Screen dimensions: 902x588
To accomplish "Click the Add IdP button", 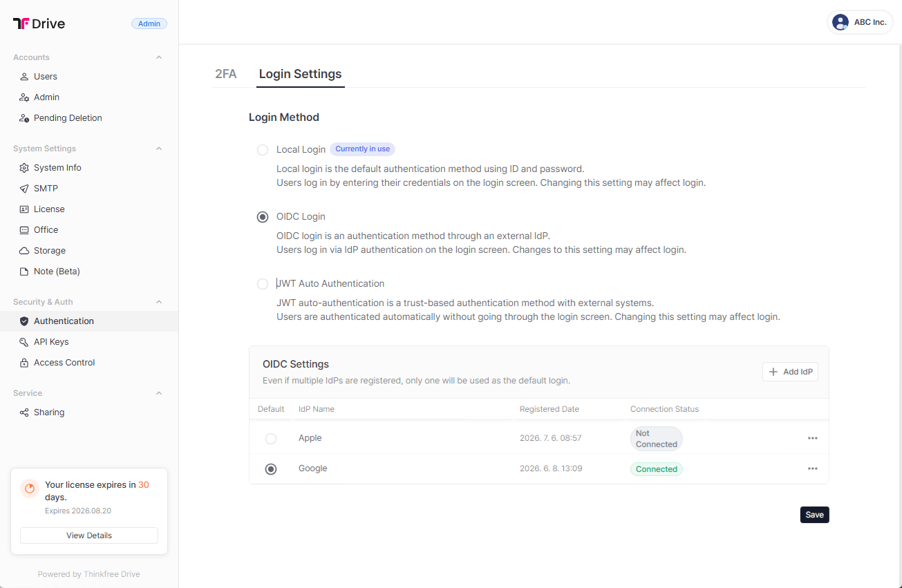I will coord(790,372).
